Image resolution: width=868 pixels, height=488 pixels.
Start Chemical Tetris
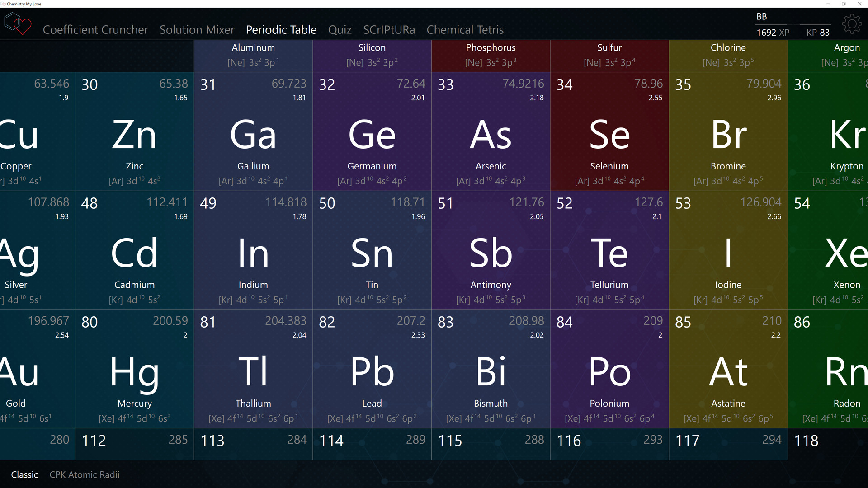click(x=465, y=30)
